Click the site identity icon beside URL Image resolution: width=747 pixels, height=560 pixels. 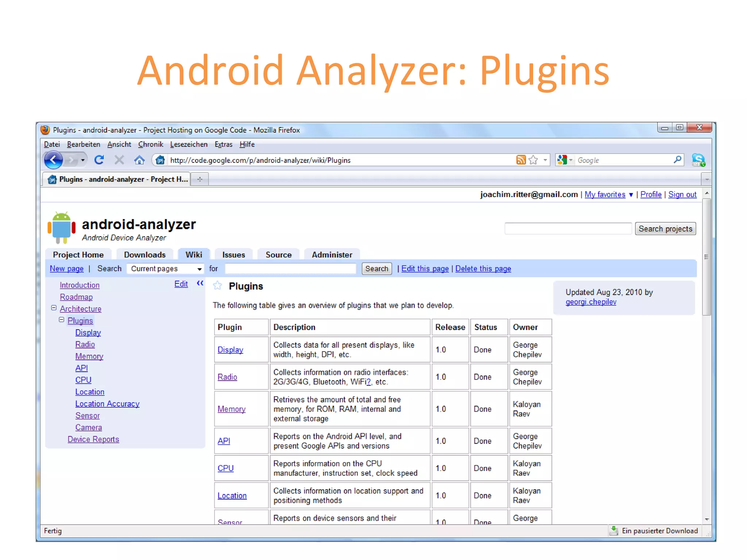160,160
